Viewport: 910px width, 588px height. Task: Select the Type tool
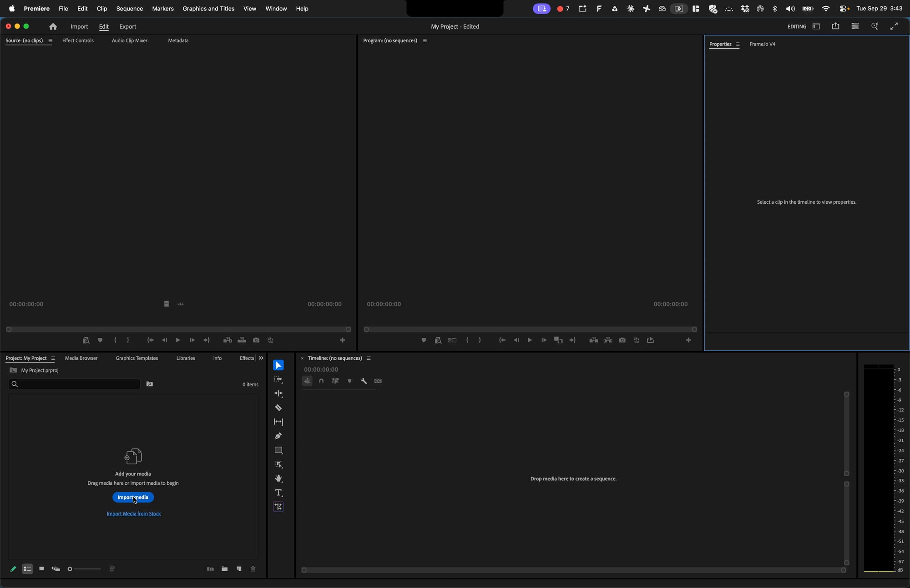(278, 493)
